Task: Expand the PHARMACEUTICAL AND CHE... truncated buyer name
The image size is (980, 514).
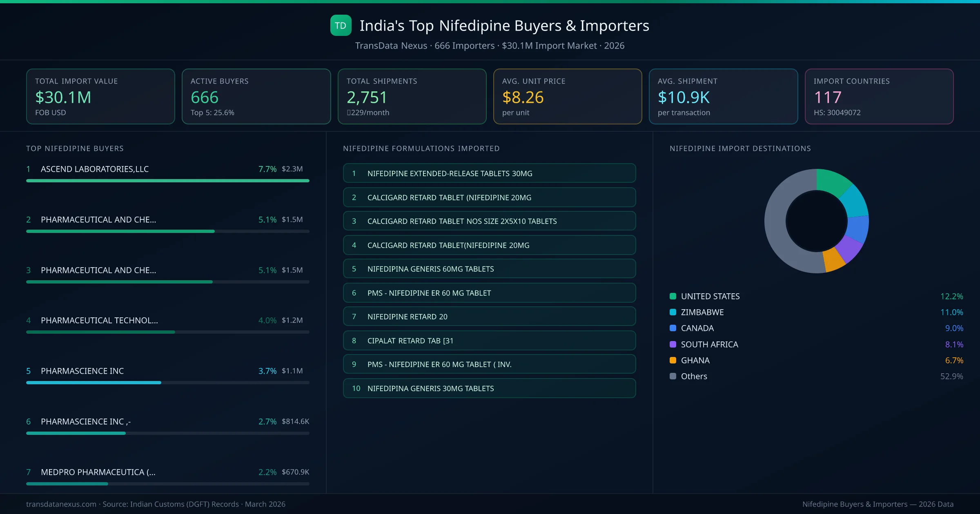Action: coord(98,219)
